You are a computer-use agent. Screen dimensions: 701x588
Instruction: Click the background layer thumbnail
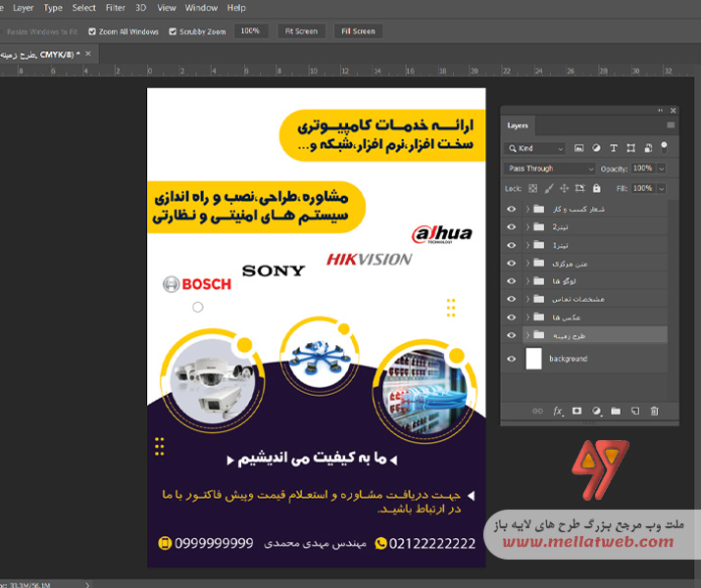pos(533,359)
